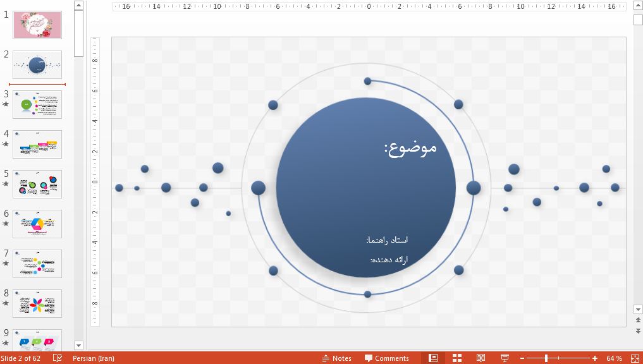Image resolution: width=643 pixels, height=364 pixels.
Task: Switch to Normal view on status bar
Action: (x=433, y=358)
